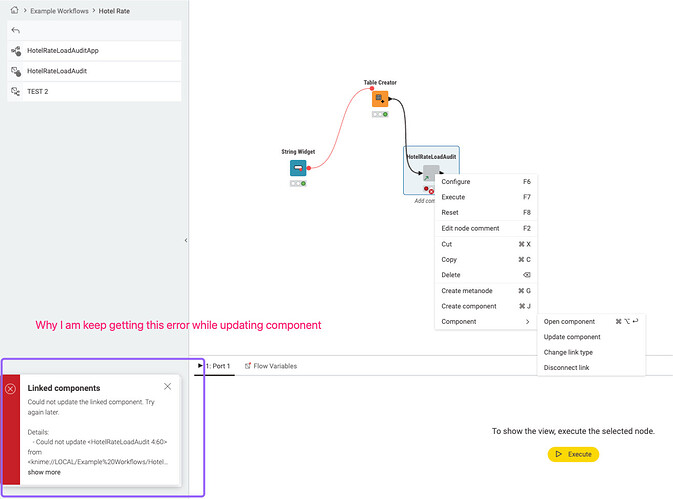Click the red error icon in notification

coord(11,388)
